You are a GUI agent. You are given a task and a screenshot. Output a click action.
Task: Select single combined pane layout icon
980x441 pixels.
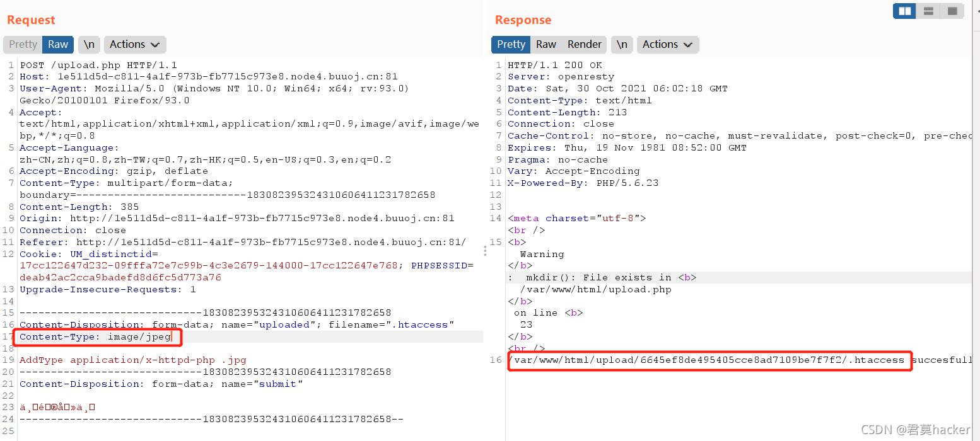(952, 11)
